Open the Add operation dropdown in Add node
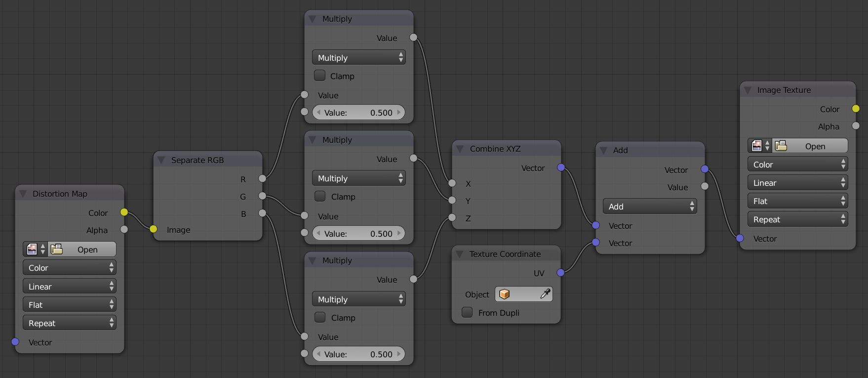This screenshot has width=868, height=378. click(x=650, y=206)
